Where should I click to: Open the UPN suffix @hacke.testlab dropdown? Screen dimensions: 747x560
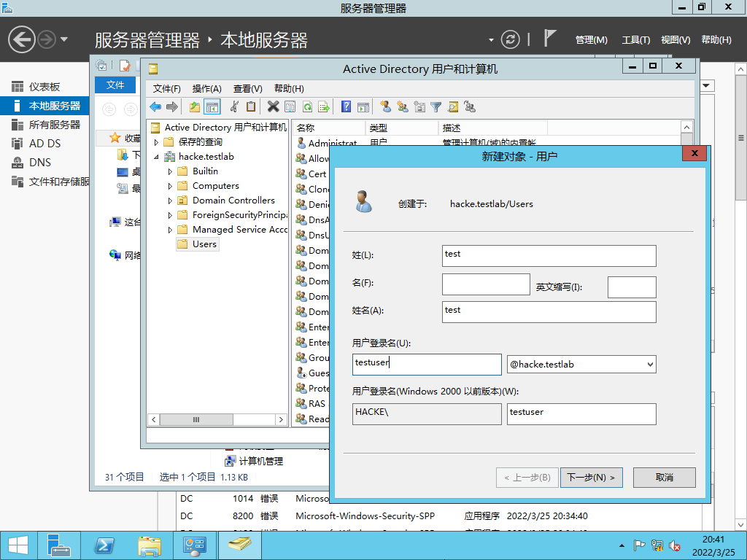click(650, 365)
